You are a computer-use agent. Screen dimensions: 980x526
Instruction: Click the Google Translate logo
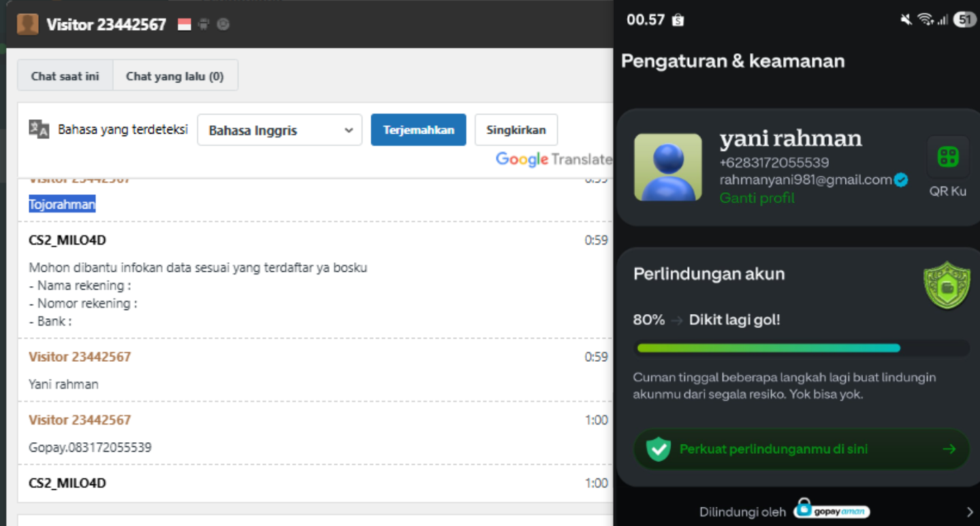(x=553, y=159)
